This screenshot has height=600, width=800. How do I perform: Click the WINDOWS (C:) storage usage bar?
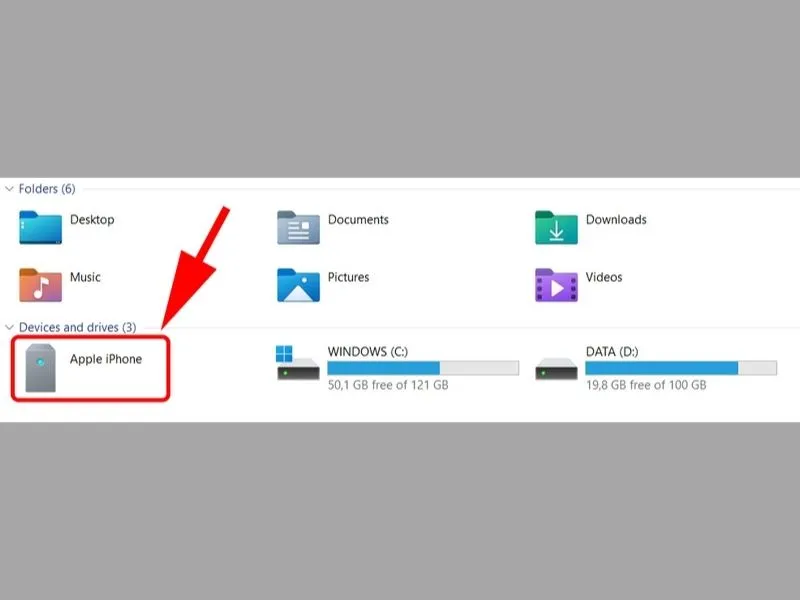[x=423, y=368]
